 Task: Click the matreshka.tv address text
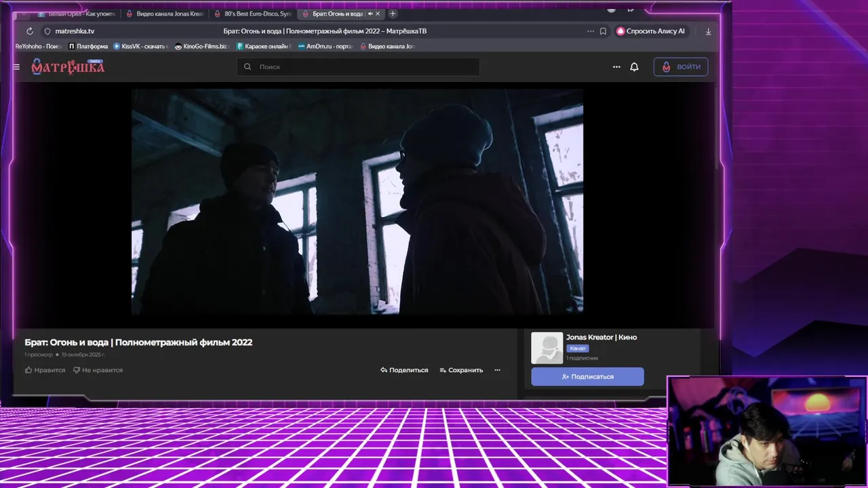[75, 31]
